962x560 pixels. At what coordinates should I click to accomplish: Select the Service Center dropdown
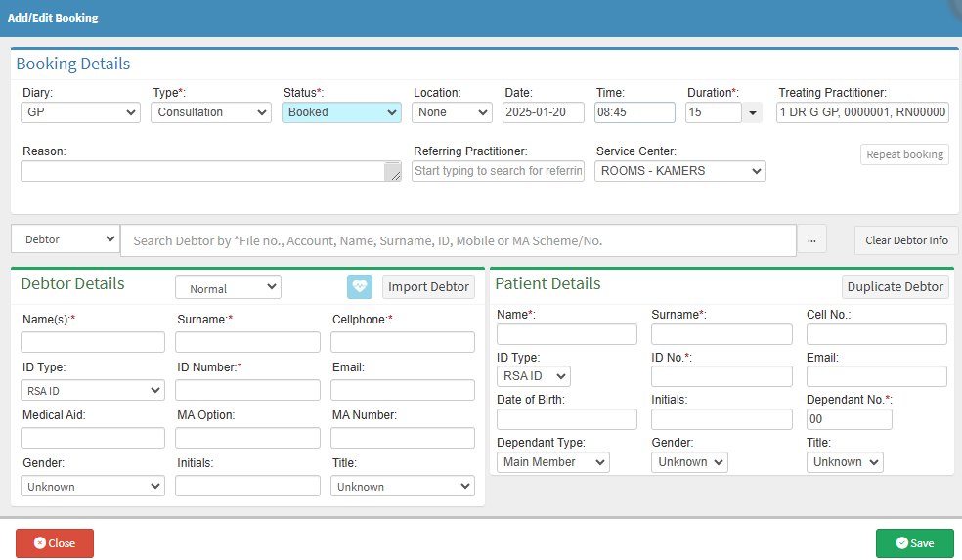[679, 171]
